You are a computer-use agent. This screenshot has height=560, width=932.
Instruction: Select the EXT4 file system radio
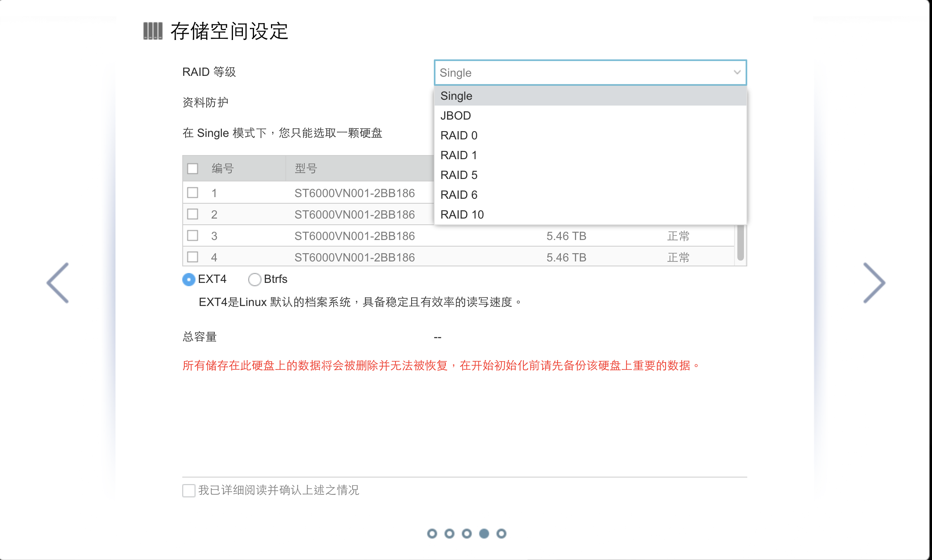pos(189,280)
